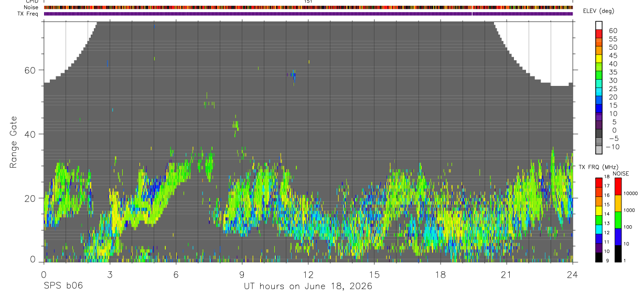
Task: Click the purple TX Freq strip
Action: (308, 14)
